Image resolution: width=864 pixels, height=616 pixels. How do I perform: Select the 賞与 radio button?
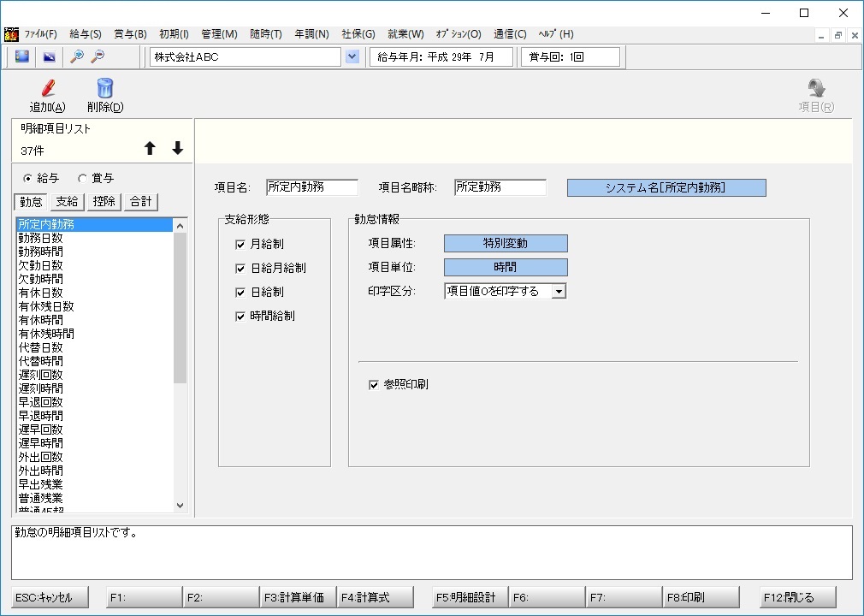tap(83, 179)
